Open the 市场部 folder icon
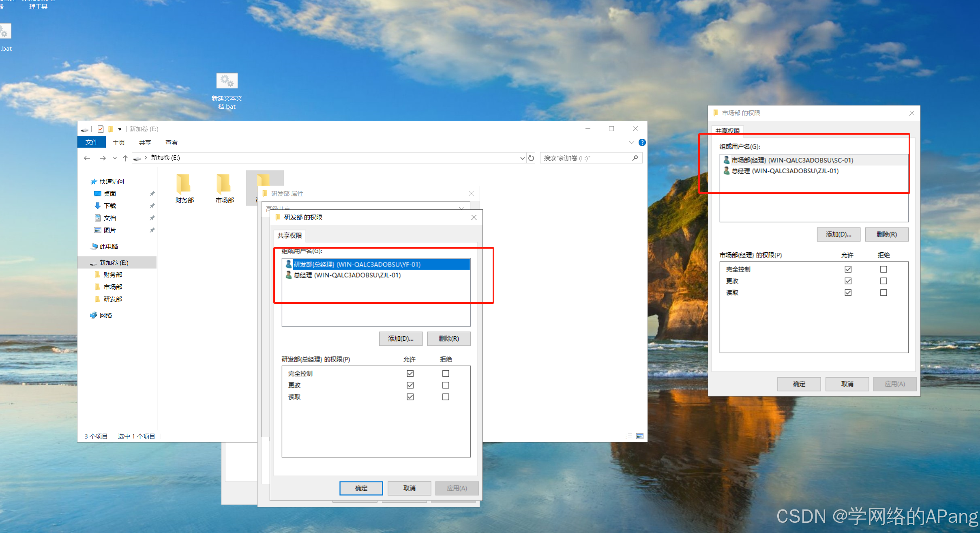 point(224,185)
